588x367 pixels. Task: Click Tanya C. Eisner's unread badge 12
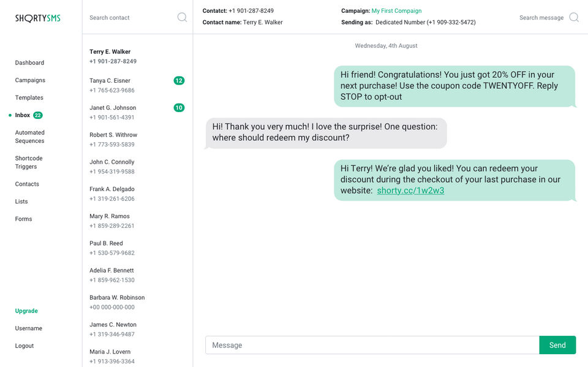tap(179, 80)
